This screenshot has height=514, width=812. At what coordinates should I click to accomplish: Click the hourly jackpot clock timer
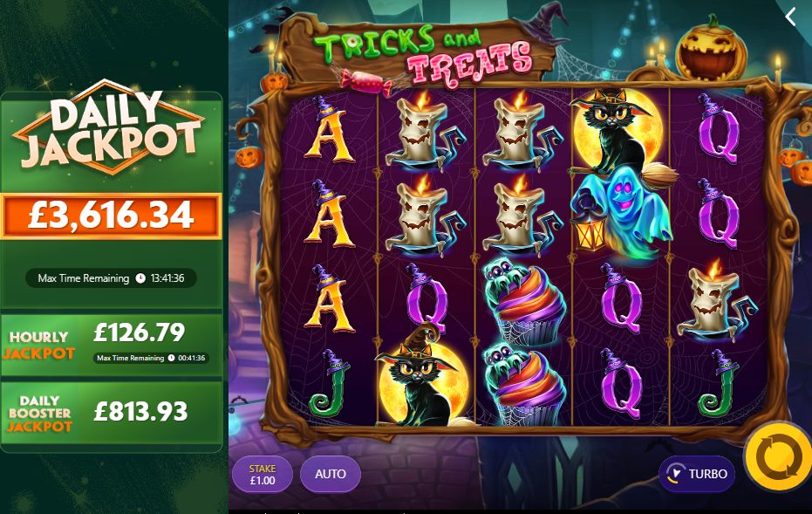[x=151, y=358]
